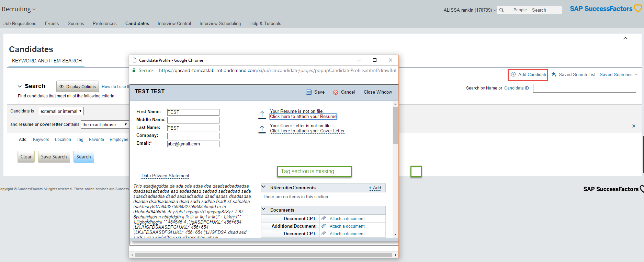Screen dimensions: 644x262
Task: Open the ALISSA rankin user menu
Action: coord(470,10)
